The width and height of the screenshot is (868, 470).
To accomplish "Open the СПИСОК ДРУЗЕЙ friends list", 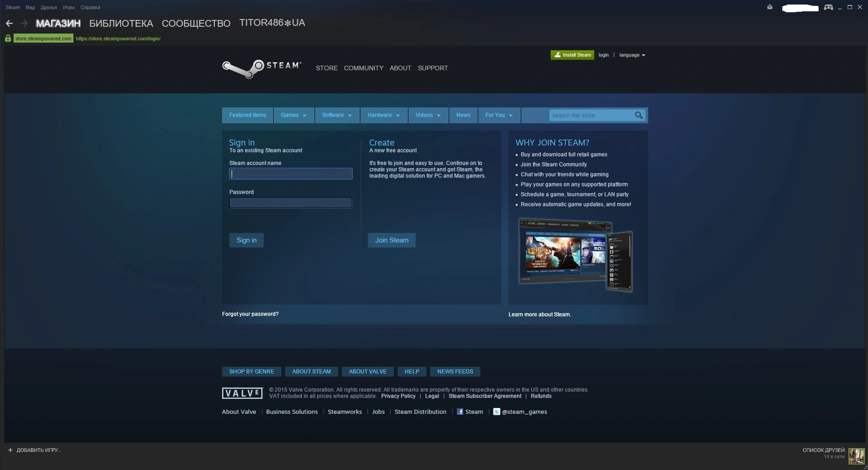I will [824, 450].
